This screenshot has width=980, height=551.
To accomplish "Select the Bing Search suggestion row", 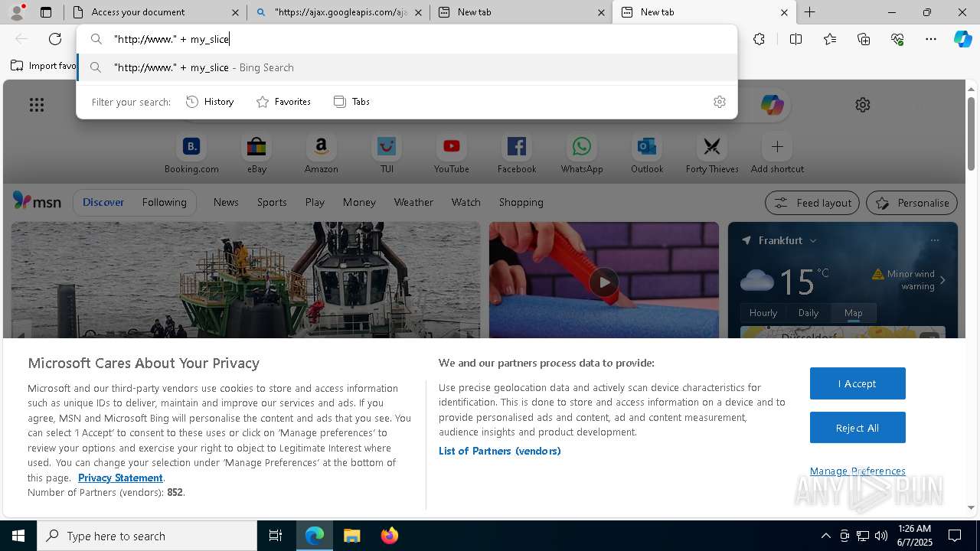I will coord(407,67).
